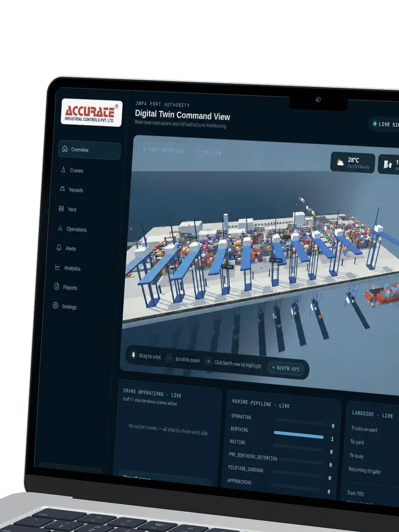Click the Berth KPI button
Image resolution: width=399 pixels, height=532 pixels.
click(x=286, y=368)
